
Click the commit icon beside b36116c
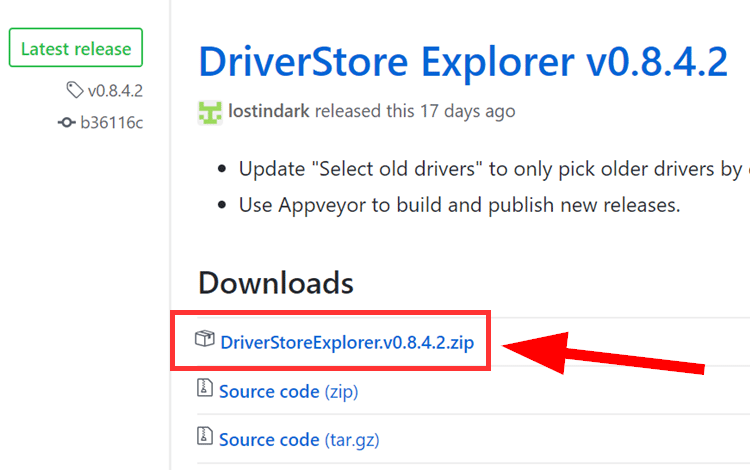click(66, 123)
